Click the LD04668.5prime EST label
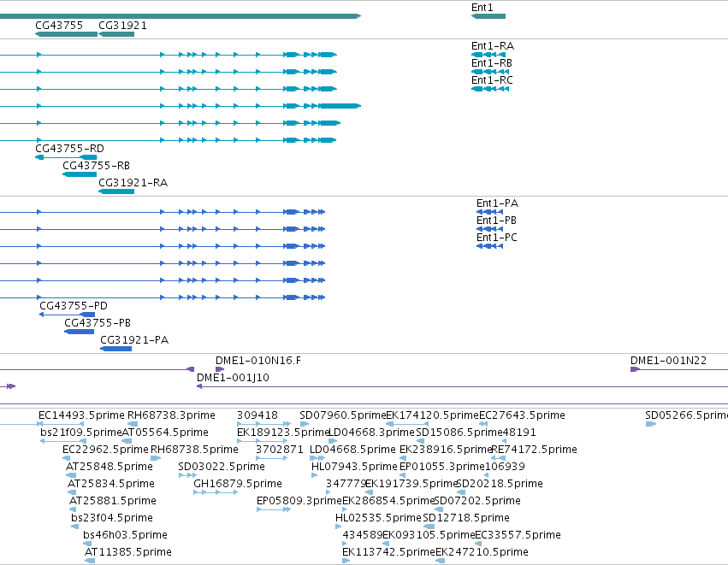This screenshot has width=728, height=565. (352, 450)
